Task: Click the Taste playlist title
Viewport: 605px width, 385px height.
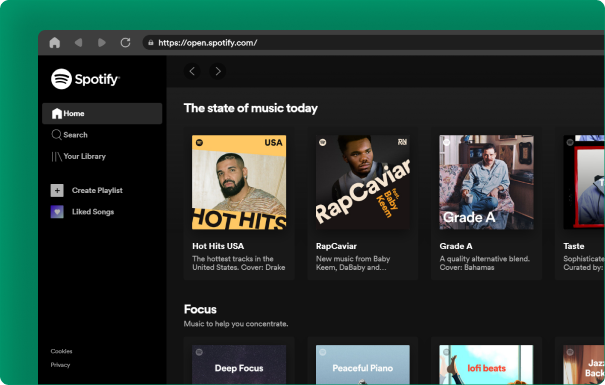Action: pyautogui.click(x=574, y=246)
